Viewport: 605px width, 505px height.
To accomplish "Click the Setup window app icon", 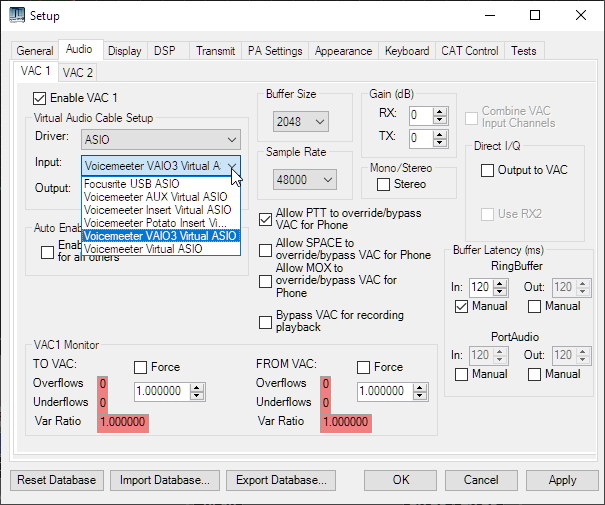I will 17,15.
